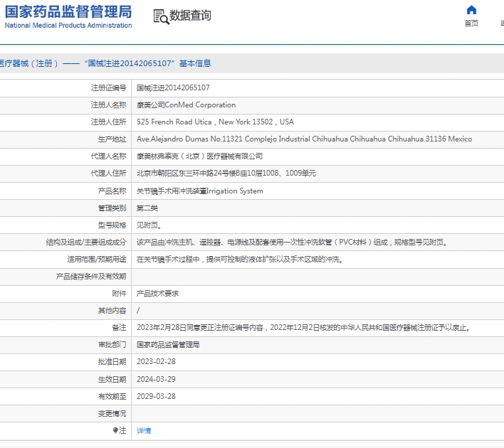Click the 注册证编号 row label
Image resolution: width=504 pixels, height=448 pixels.
coord(108,87)
